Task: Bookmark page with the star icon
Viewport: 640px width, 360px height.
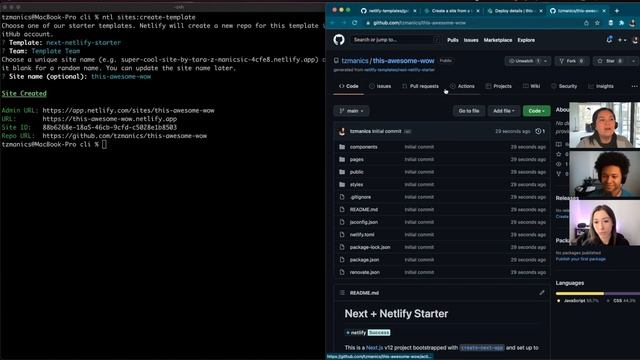Action: coord(597,23)
